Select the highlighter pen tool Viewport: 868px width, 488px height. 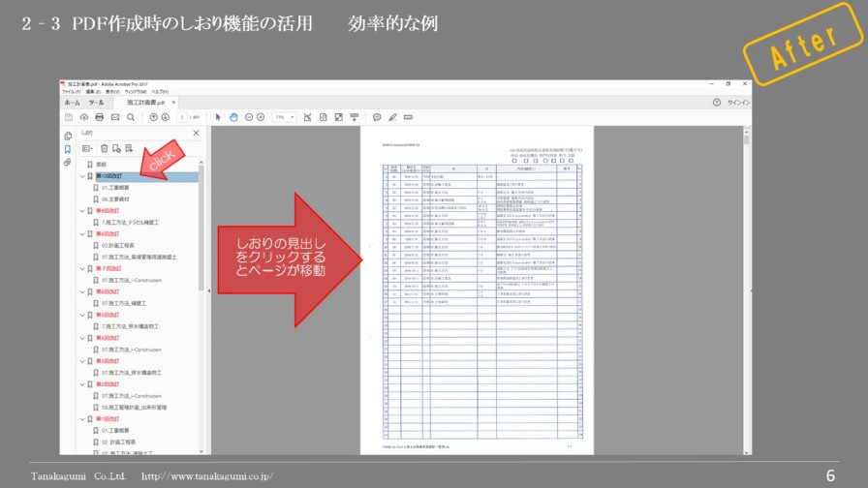(x=392, y=117)
